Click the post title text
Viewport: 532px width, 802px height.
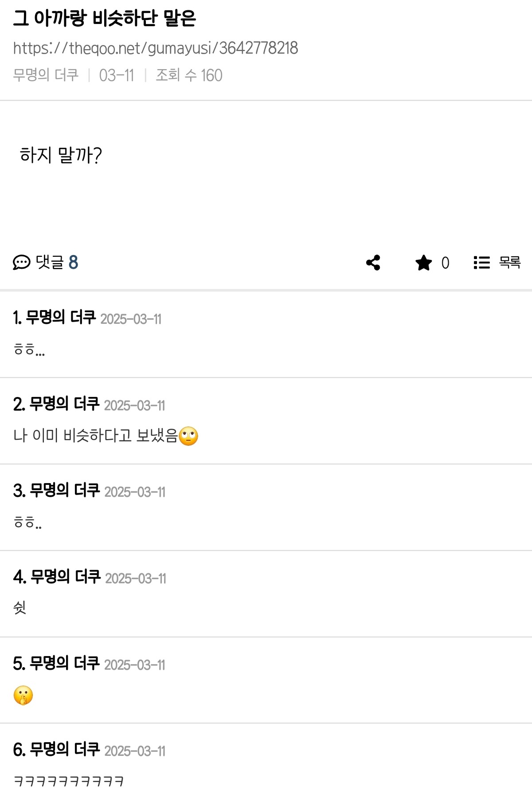[x=105, y=19]
